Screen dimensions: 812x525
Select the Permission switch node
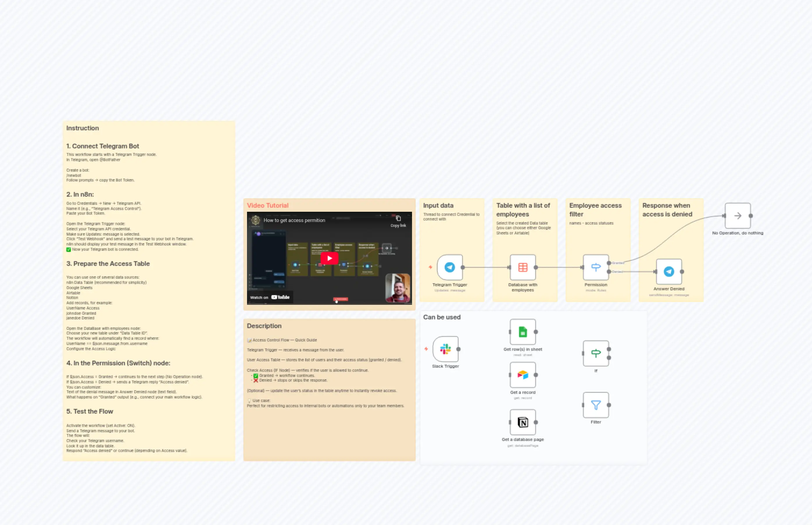(596, 267)
